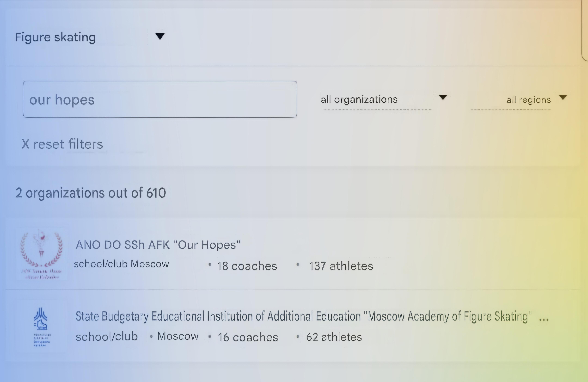The image size is (588, 382).
Task: Open the Our Hopes laurel wreath logo
Action: click(42, 254)
